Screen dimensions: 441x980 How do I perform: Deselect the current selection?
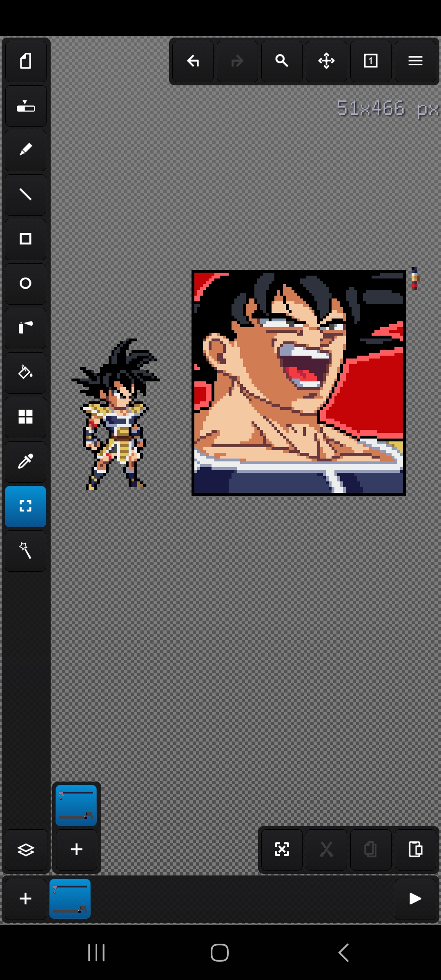pos(282,850)
